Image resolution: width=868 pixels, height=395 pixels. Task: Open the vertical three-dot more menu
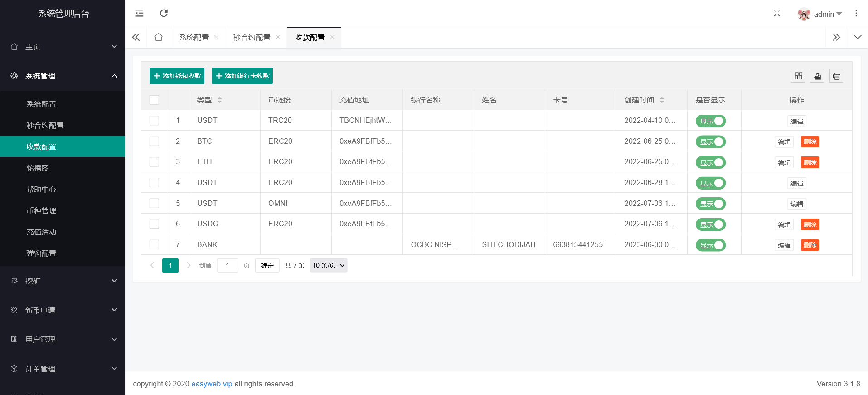tap(856, 14)
